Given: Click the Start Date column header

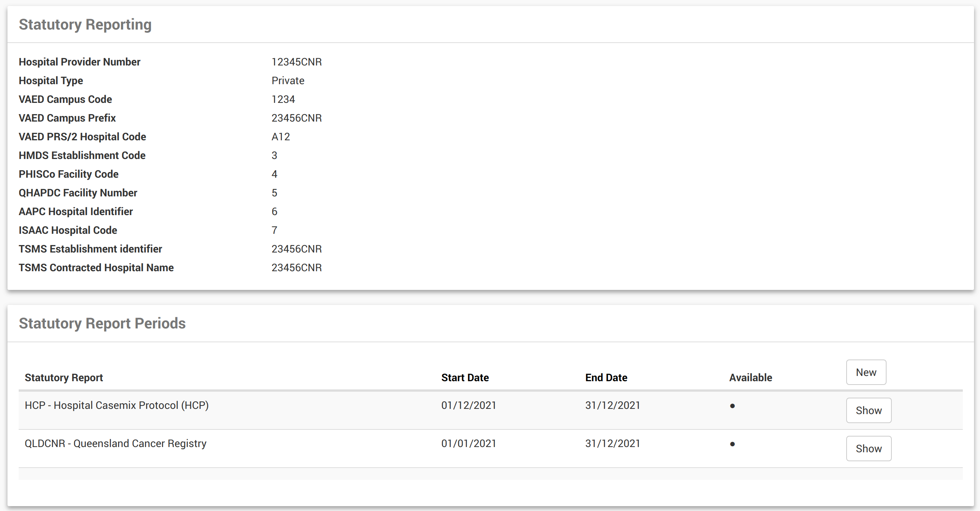Looking at the screenshot, I should [x=465, y=377].
